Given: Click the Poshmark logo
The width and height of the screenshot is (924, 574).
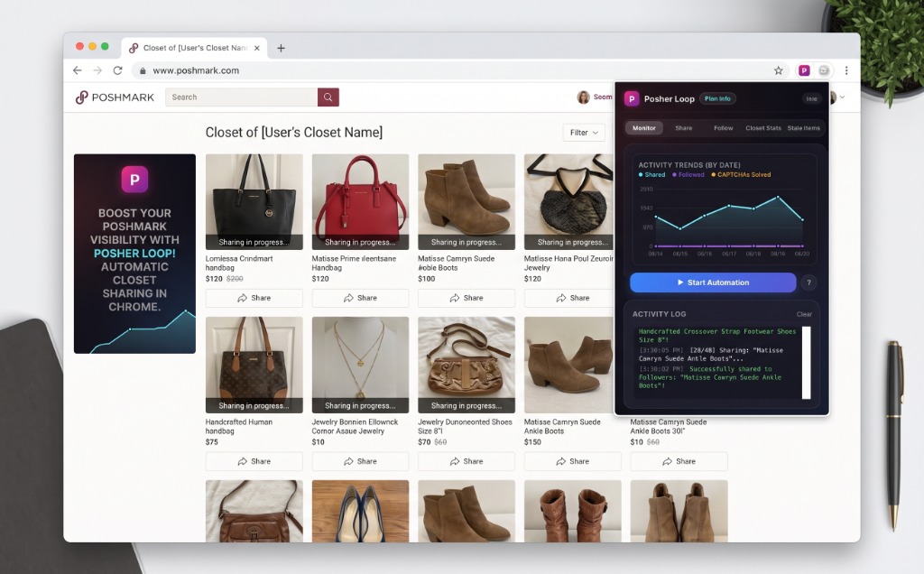Looking at the screenshot, I should click(x=115, y=97).
